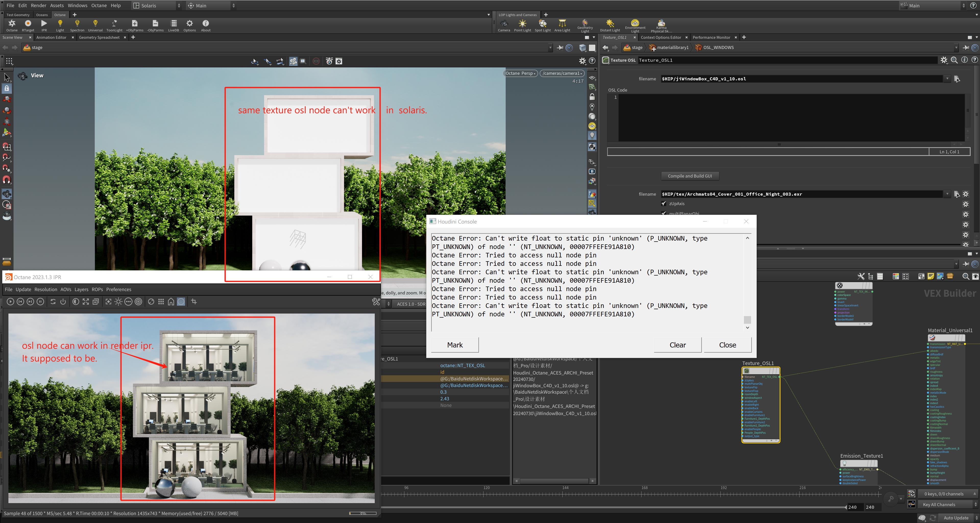Toggle the zUpAxis checkbox
Viewport: 980px width, 523px height.
pyautogui.click(x=664, y=204)
